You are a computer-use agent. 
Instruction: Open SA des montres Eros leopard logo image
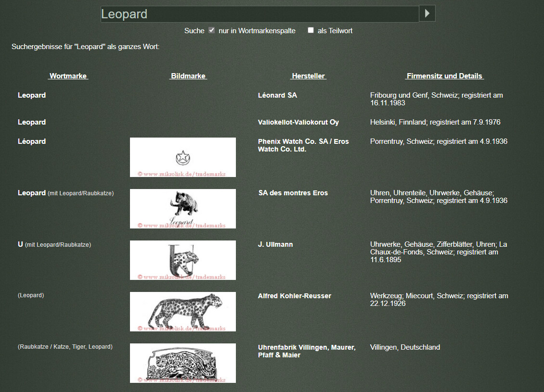pyautogui.click(x=182, y=209)
